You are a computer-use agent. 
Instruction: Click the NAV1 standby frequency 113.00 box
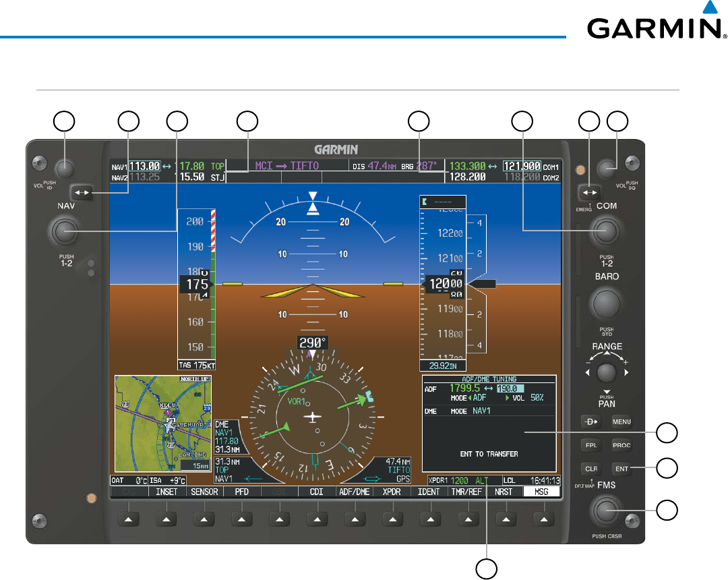[144, 167]
